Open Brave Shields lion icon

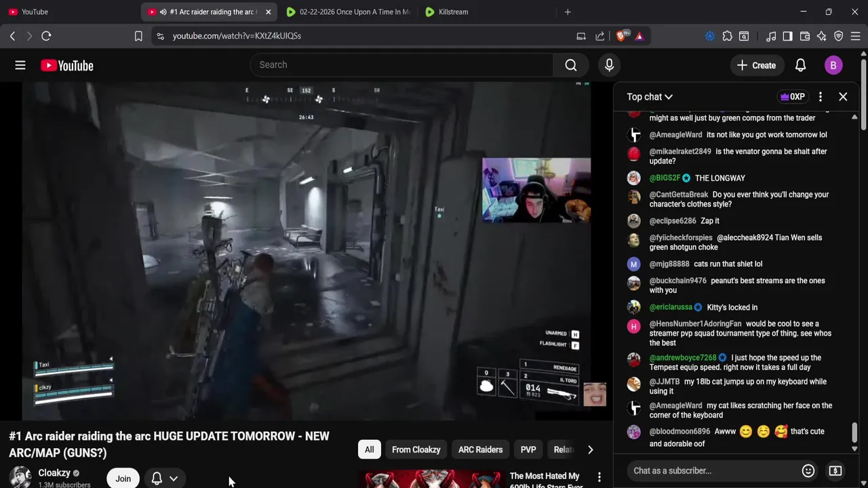pyautogui.click(x=621, y=36)
